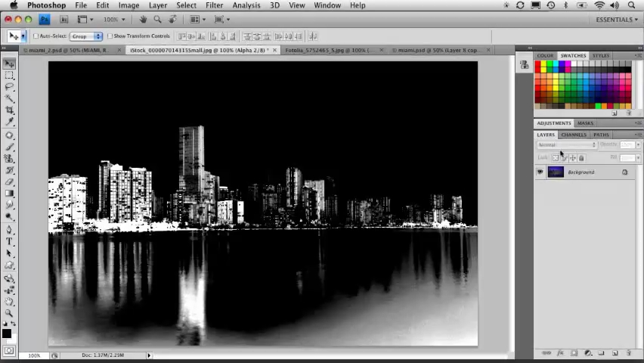Select the Magic Wand tool
This screenshot has height=363, width=644.
coord(9,98)
